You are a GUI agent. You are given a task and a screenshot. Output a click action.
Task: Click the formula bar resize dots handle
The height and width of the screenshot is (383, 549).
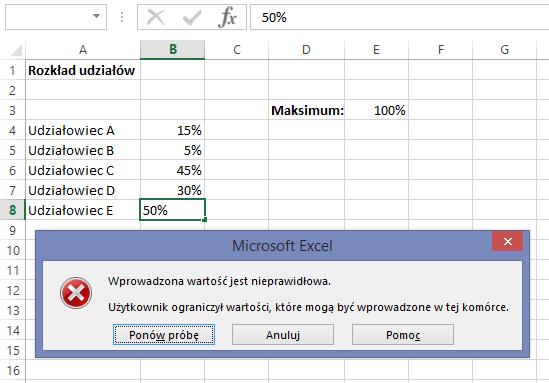[122, 17]
